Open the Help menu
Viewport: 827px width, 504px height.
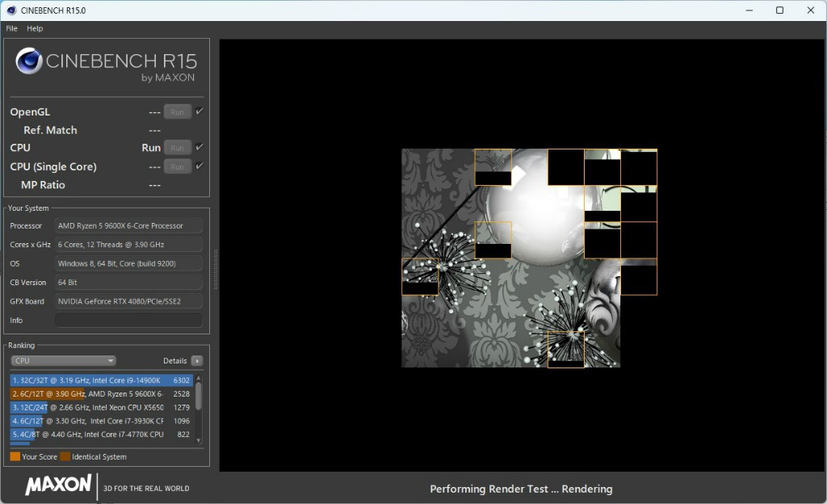(x=35, y=28)
